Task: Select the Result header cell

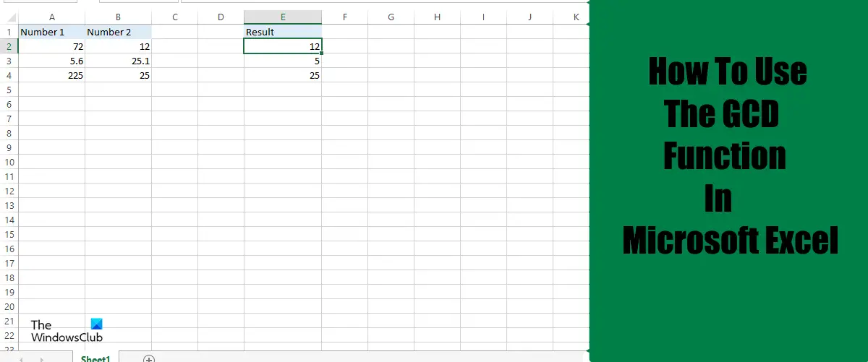Action: 283,32
